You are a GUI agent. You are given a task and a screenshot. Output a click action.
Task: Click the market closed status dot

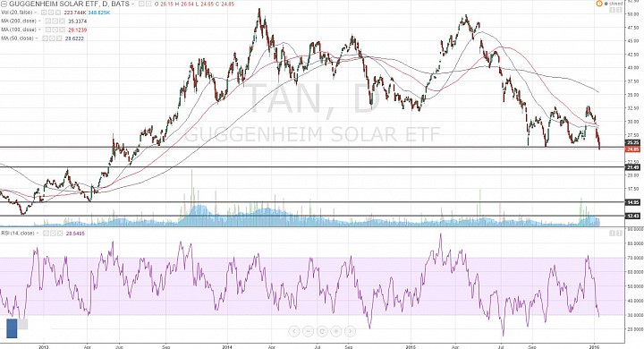[x=606, y=4]
